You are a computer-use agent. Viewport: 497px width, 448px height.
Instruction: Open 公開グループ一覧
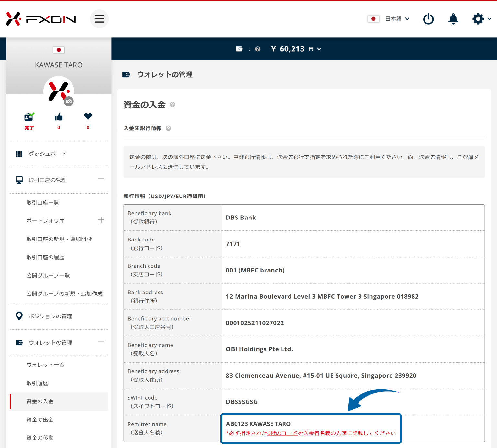[48, 275]
